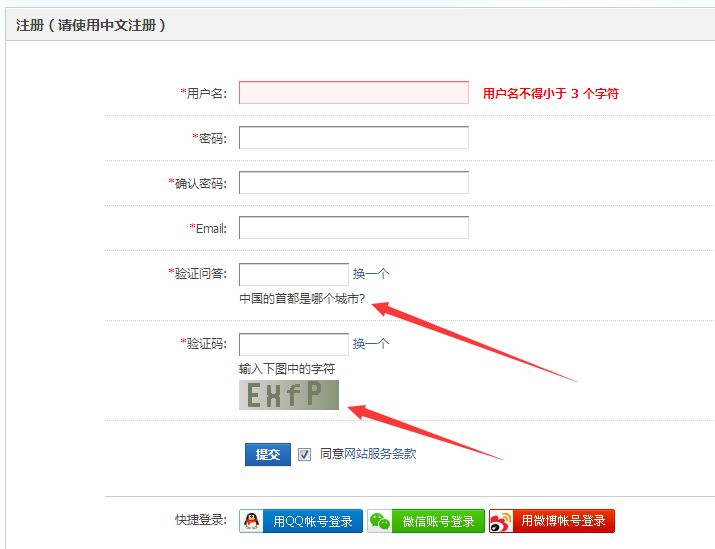Open the 网站服务条款 link

(x=380, y=454)
